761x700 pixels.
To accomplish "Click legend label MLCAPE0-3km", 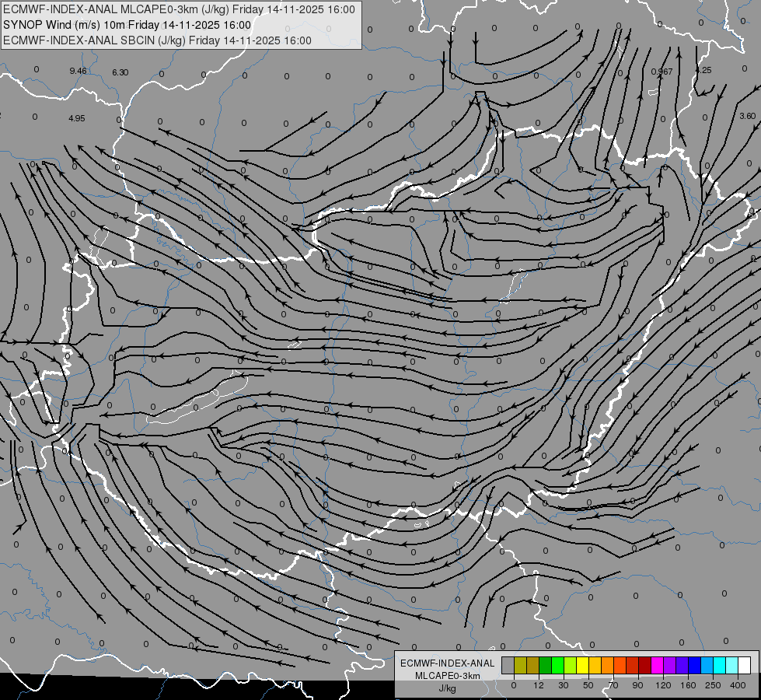I will point(448,676).
